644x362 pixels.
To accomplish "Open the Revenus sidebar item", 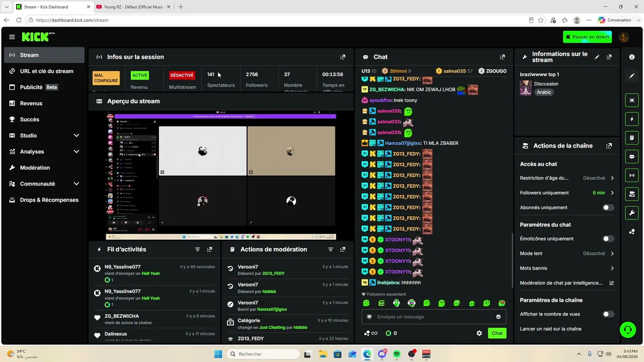I will coord(44,104).
